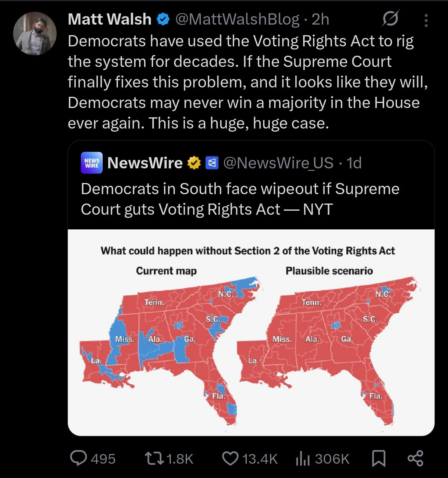The height and width of the screenshot is (478, 448).
Task: Repost the tweet using retweet icon
Action: click(x=154, y=459)
